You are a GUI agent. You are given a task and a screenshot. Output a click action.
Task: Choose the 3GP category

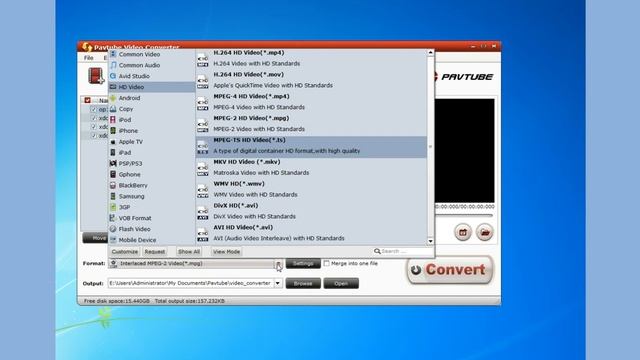(x=151, y=207)
